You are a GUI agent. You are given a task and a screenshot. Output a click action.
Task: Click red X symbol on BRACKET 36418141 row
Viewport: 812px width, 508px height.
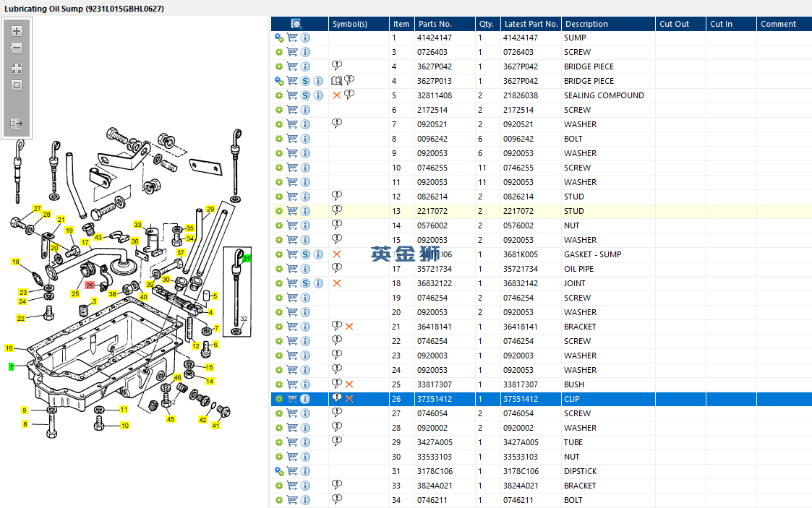pyautogui.click(x=349, y=327)
